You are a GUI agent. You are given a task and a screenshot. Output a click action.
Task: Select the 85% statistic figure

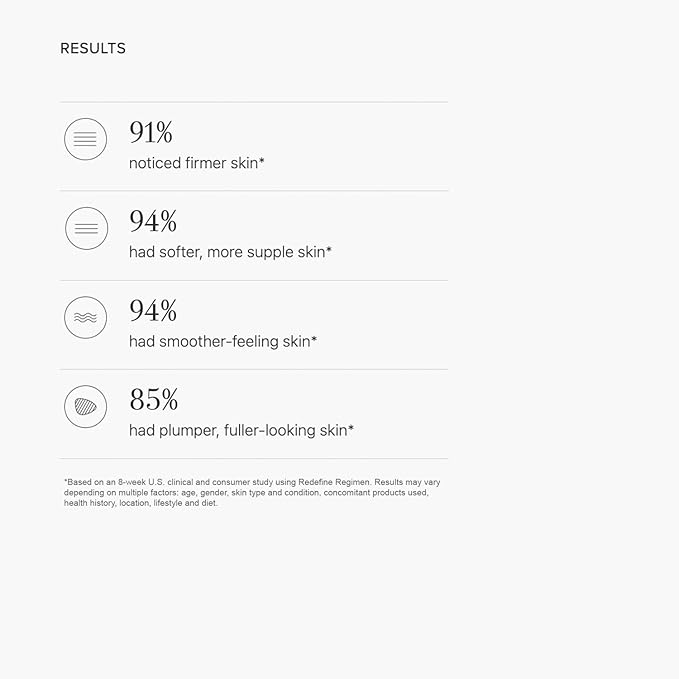[153, 400]
